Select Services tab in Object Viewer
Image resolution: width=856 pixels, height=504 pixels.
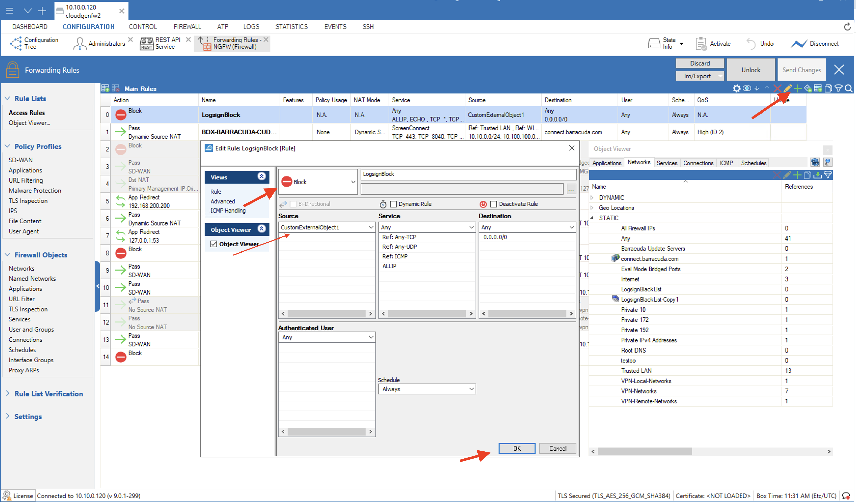667,163
